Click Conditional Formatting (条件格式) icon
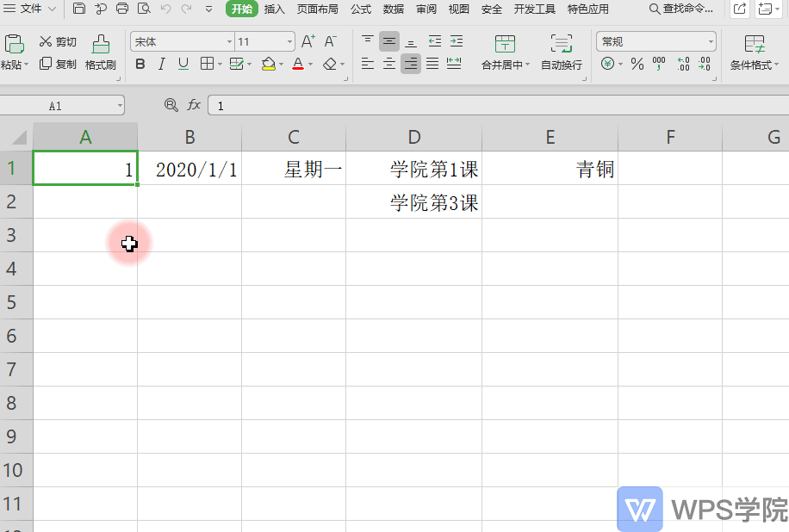 click(755, 44)
